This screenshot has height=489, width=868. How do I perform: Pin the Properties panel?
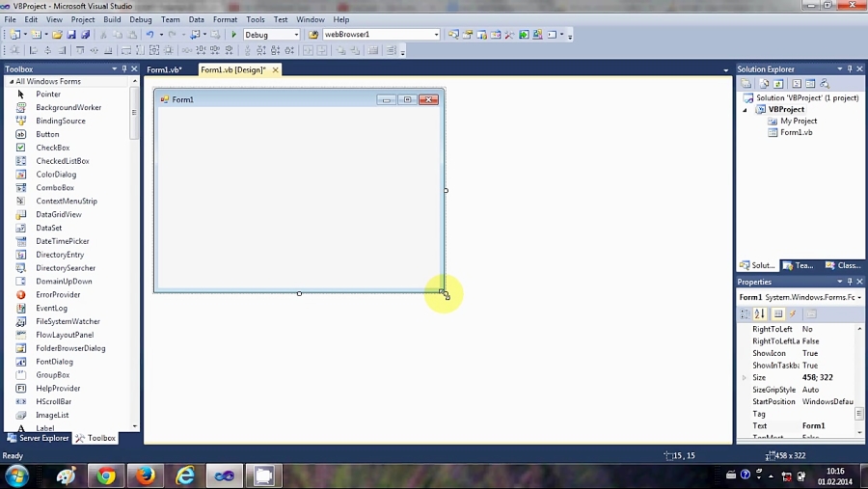pyautogui.click(x=850, y=282)
